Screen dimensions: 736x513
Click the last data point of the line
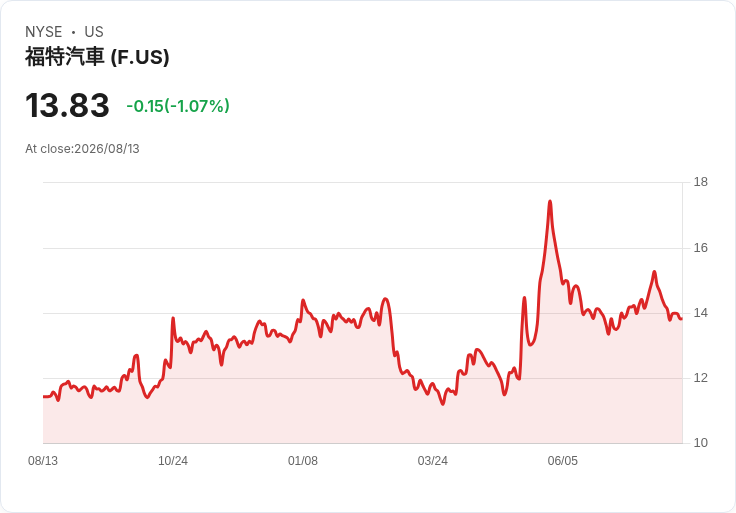pyautogui.click(x=681, y=319)
